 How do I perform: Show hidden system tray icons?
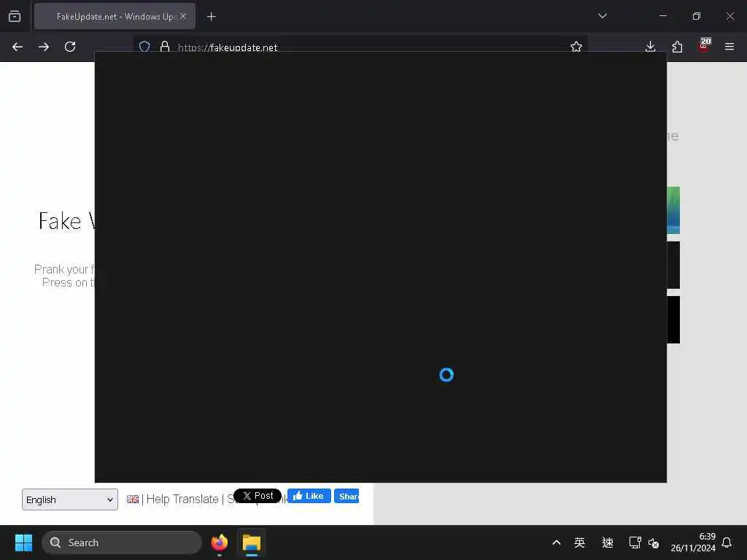556,542
